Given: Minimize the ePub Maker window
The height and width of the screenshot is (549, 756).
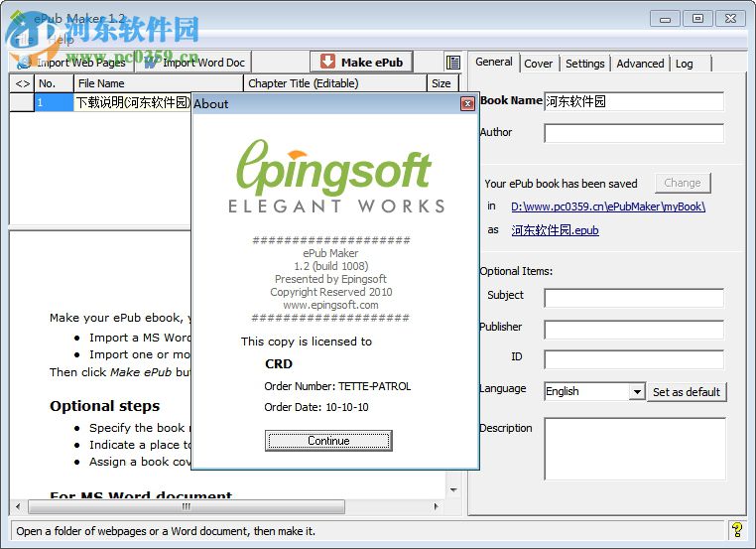Looking at the screenshot, I should (x=665, y=19).
